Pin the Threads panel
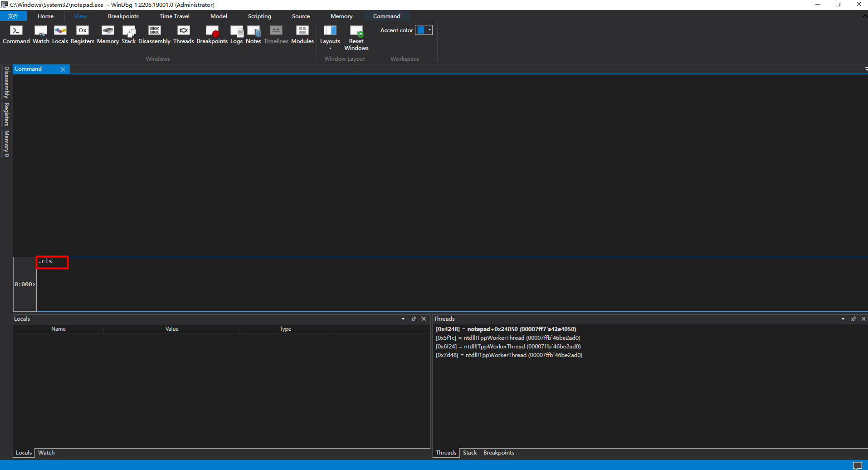Screen dimensions: 868x470 click(x=853, y=319)
